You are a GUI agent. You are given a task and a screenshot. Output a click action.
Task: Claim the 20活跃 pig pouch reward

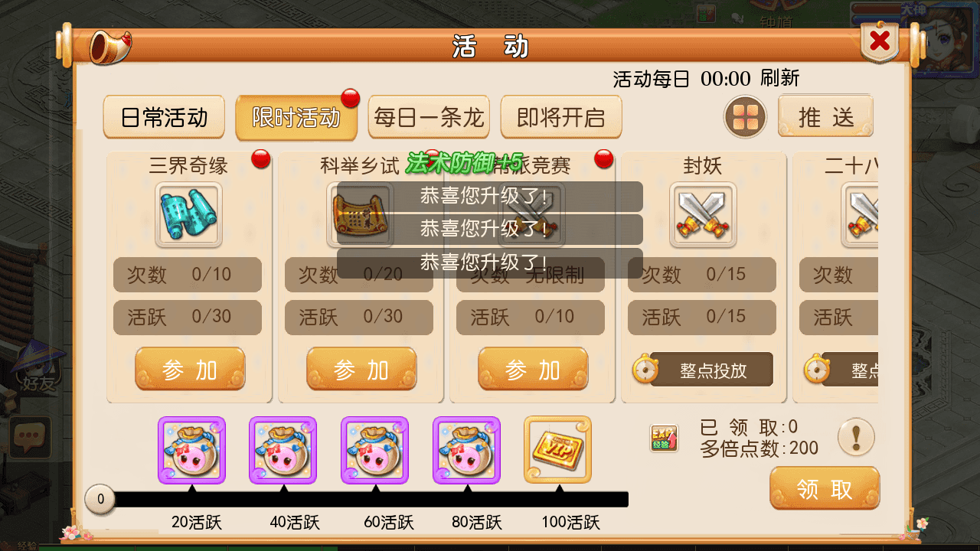(191, 450)
